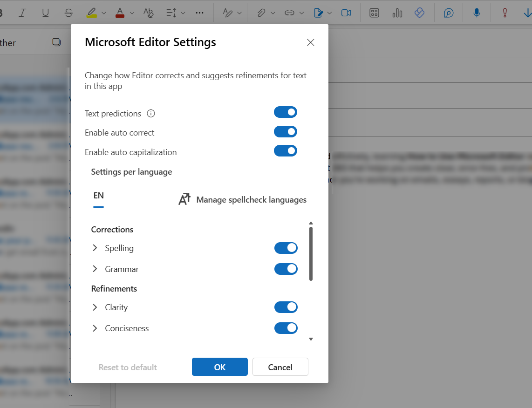Apply underline formatting from the toolbar

click(45, 13)
